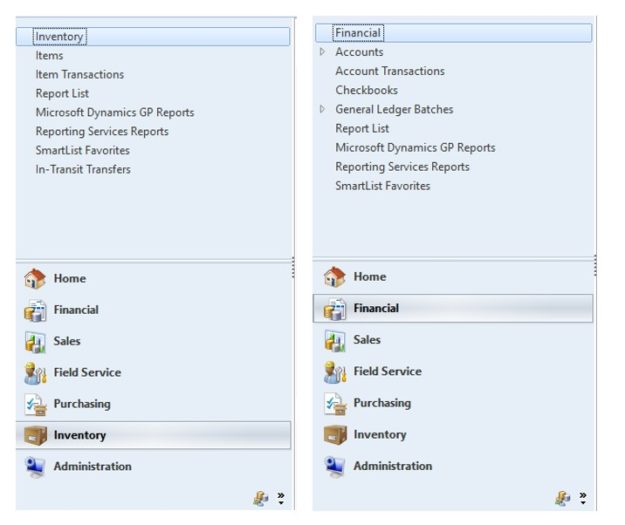
Task: Click the splitter handle beside the Financial pane
Action: coord(595,265)
